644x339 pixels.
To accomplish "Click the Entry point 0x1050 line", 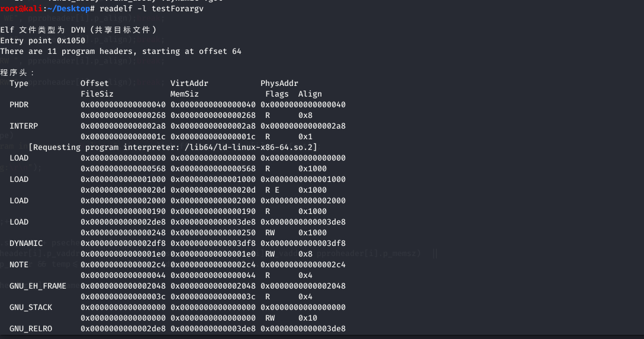I will (43, 41).
